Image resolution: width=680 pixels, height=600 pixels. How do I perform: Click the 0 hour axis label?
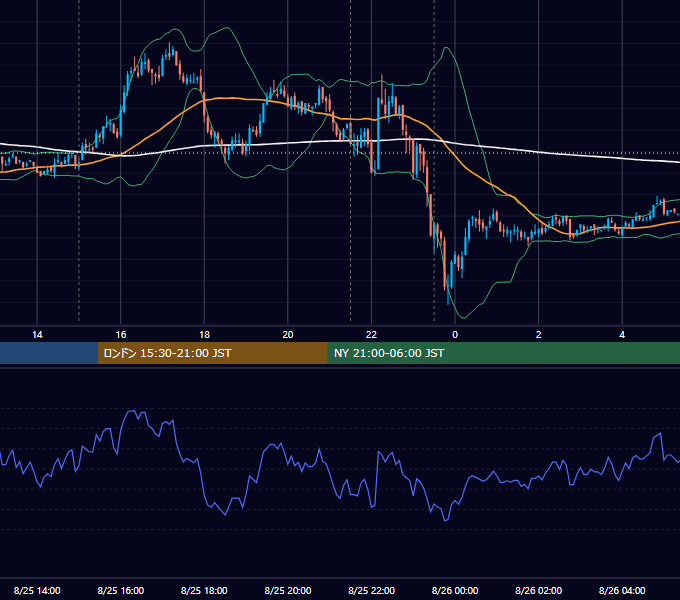(455, 335)
